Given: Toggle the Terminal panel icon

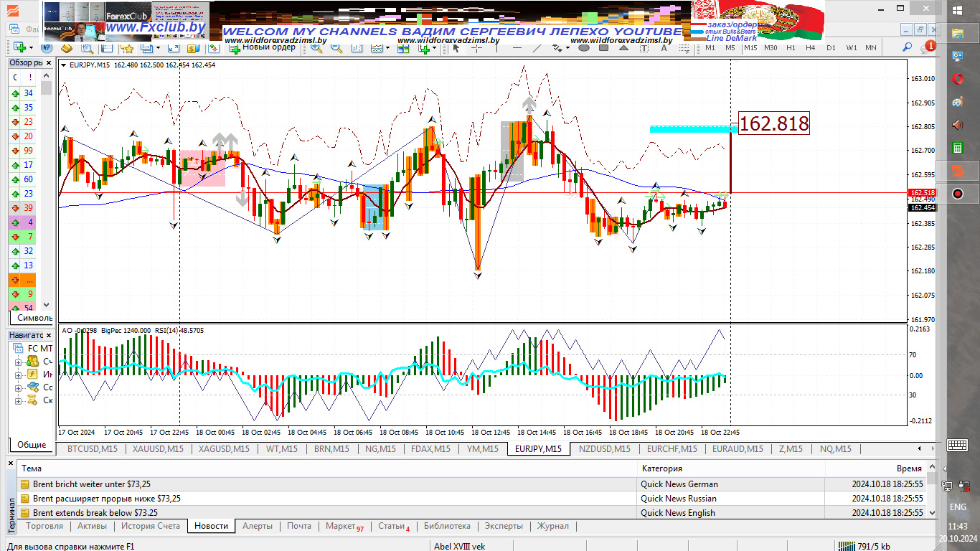Looking at the screenshot, I should pyautogui.click(x=147, y=48).
